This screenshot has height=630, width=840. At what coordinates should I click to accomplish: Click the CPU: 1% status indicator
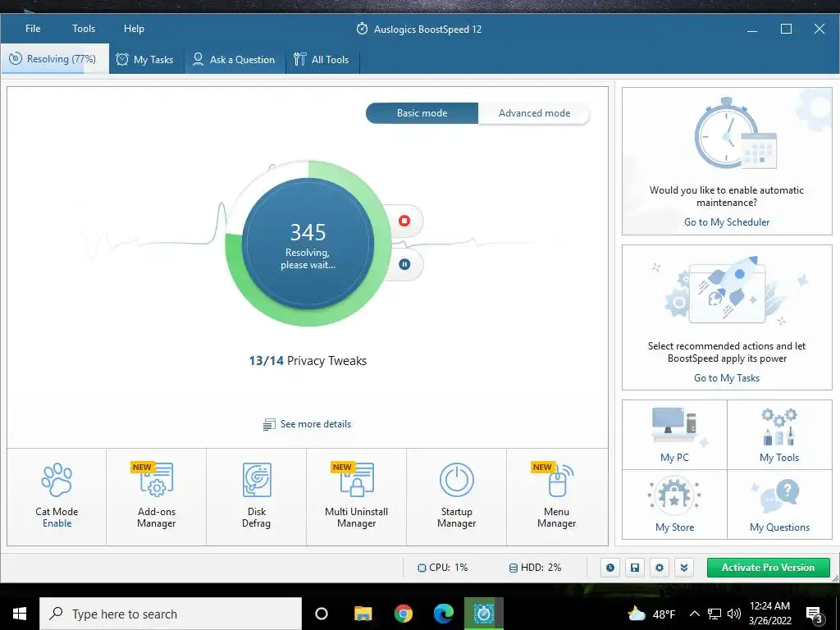442,568
